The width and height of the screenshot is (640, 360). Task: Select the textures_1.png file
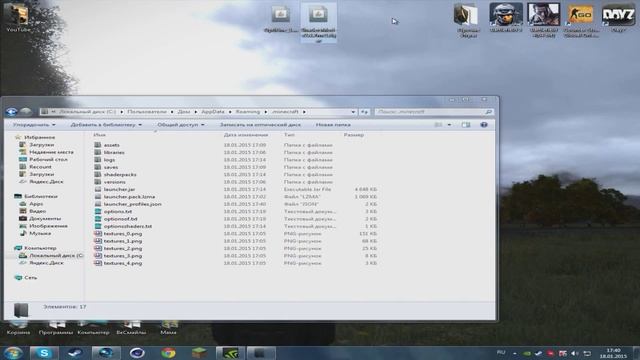click(122, 241)
